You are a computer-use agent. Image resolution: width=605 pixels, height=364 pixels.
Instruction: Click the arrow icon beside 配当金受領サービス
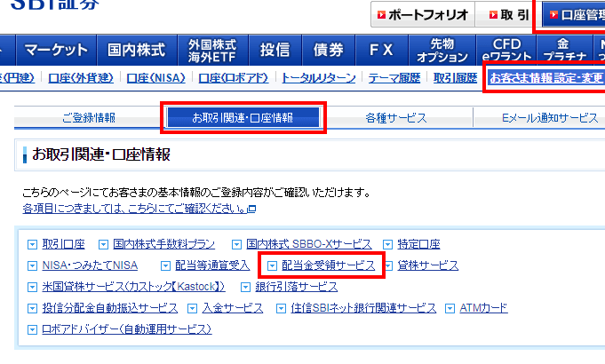click(273, 265)
